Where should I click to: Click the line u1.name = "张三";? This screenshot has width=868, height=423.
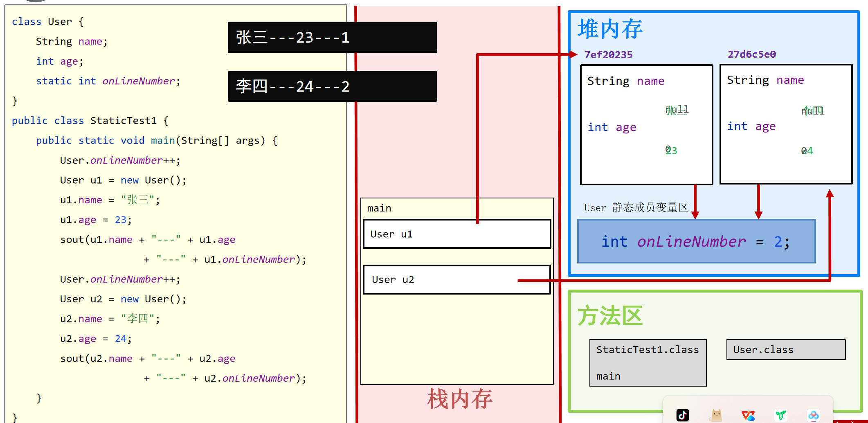point(110,200)
